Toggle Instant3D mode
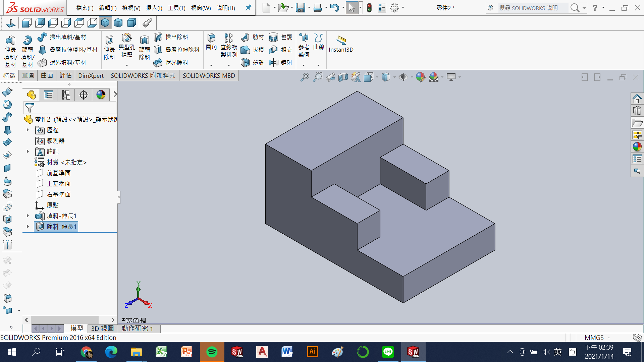The width and height of the screenshot is (644, 362). 341,44
